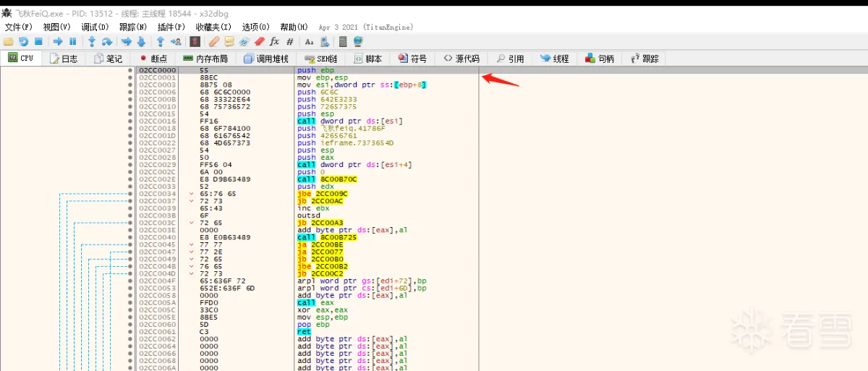Click the String search A icon

click(309, 41)
